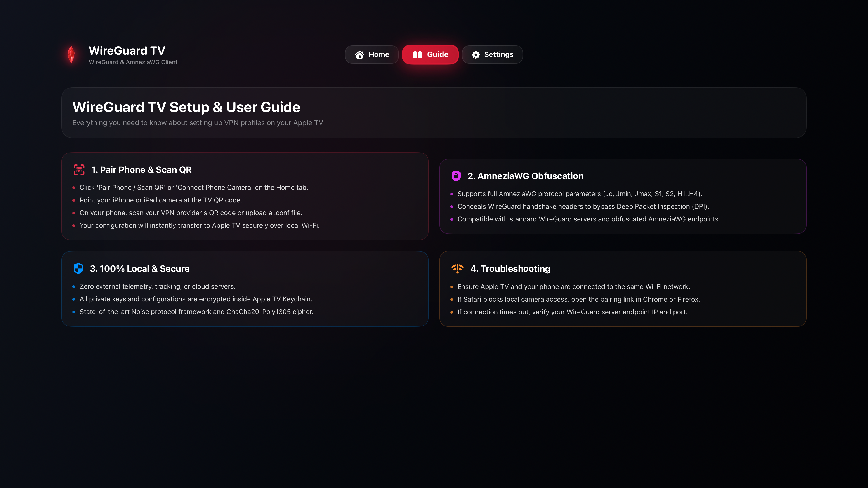Click 'All private keys and configurations' line
868x488 pixels.
[196, 299]
